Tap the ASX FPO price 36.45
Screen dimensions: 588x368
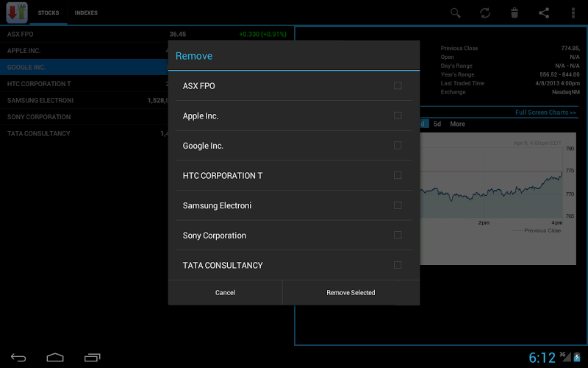(x=177, y=34)
